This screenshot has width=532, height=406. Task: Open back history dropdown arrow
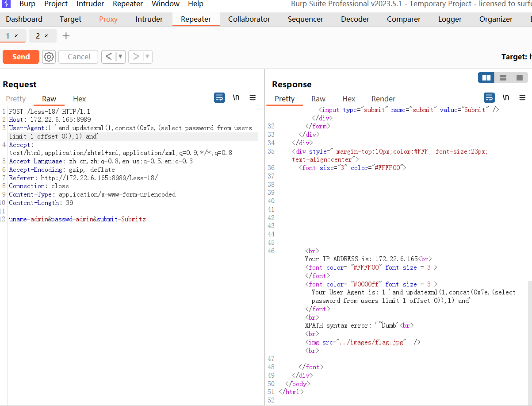coord(121,57)
